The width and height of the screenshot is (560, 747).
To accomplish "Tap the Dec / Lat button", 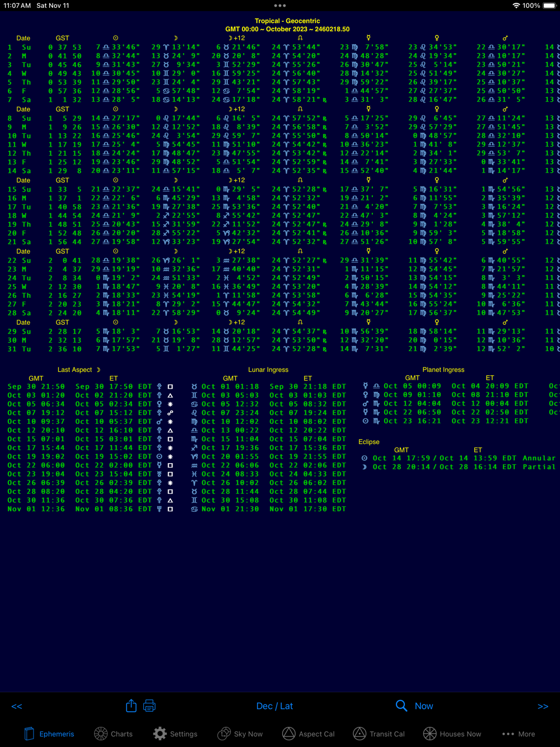I will (x=274, y=706).
